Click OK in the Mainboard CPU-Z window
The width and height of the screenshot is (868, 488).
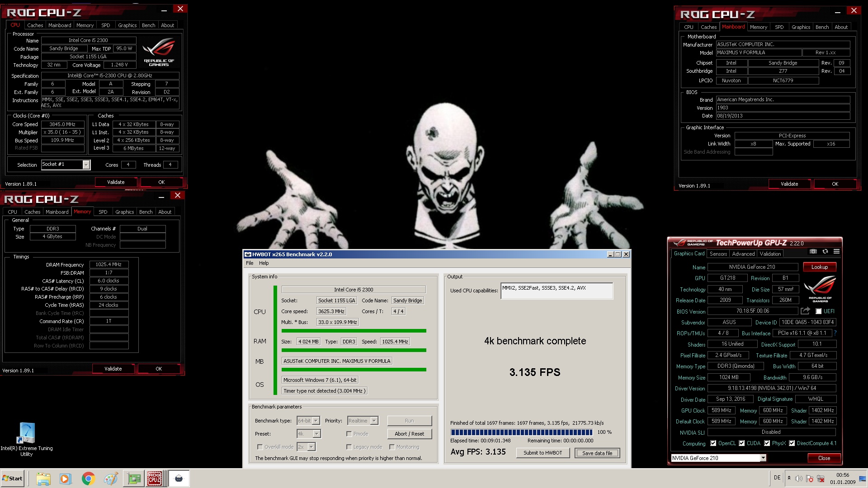pyautogui.click(x=835, y=184)
